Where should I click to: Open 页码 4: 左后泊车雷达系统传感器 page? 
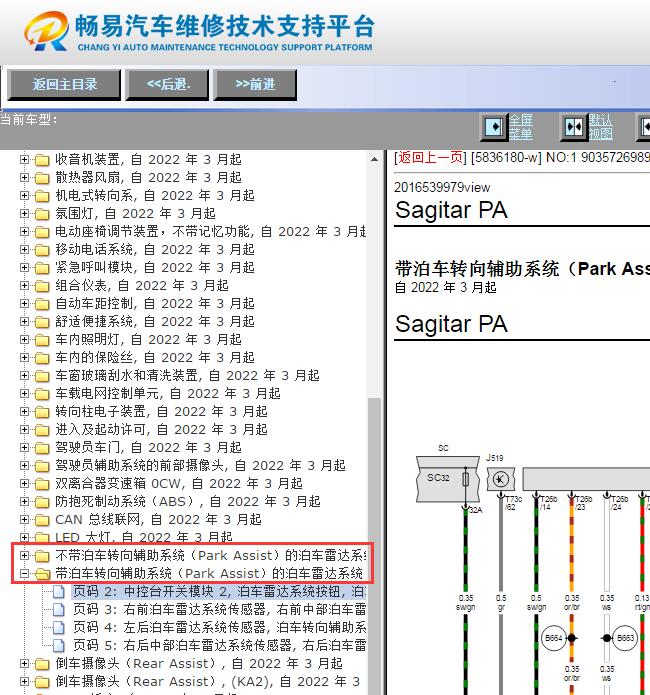pyautogui.click(x=219, y=627)
